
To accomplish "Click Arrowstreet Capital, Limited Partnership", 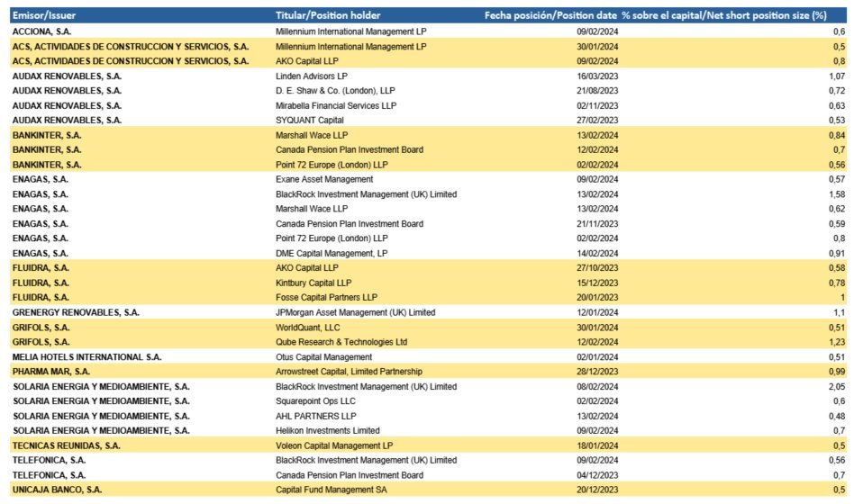I will pyautogui.click(x=349, y=371).
